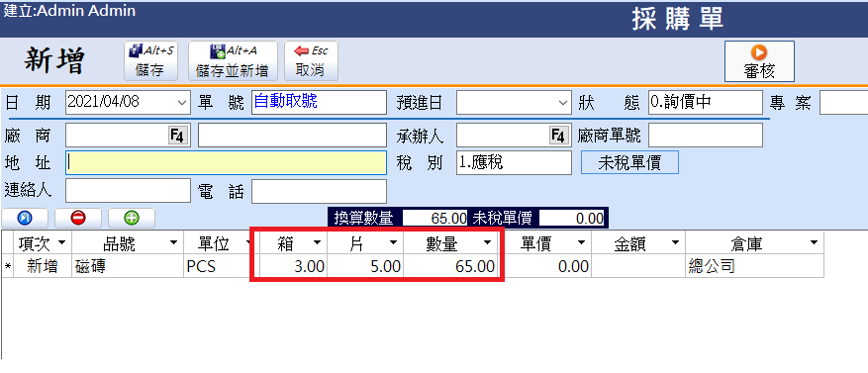The height and width of the screenshot is (373, 868).
Task: Click the green plus add row icon
Action: coord(132,218)
